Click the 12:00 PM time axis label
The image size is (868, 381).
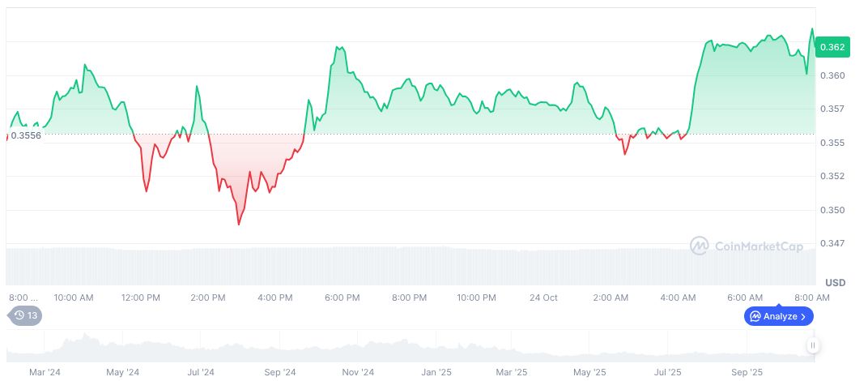click(141, 298)
